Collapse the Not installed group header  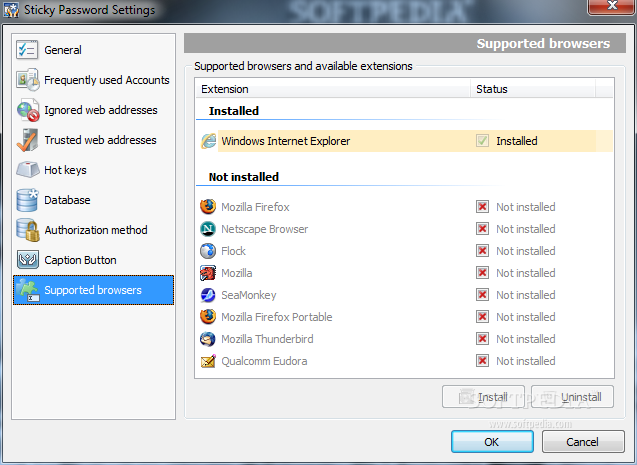[x=244, y=177]
